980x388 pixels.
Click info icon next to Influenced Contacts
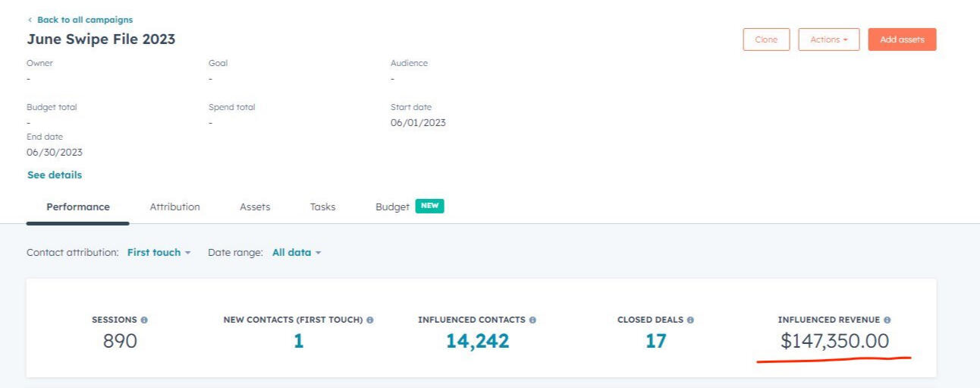pos(532,320)
